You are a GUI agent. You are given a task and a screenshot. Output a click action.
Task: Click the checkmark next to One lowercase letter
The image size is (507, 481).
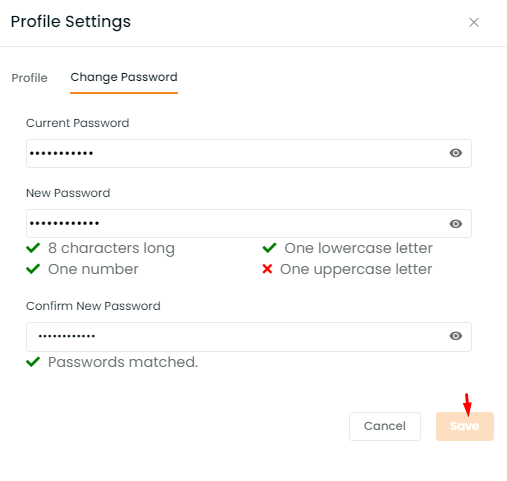tap(269, 248)
